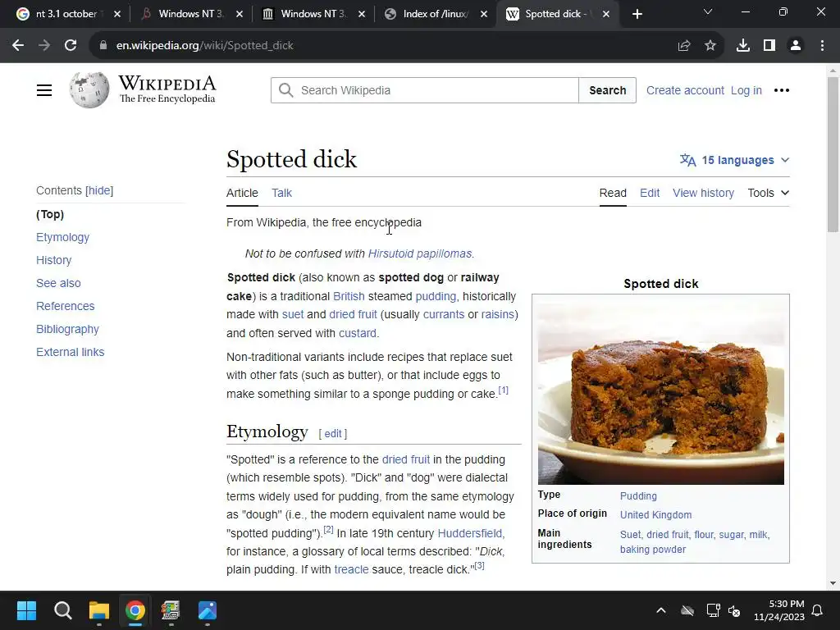The width and height of the screenshot is (840, 630).
Task: Open the raisins link
Action: pyautogui.click(x=498, y=314)
